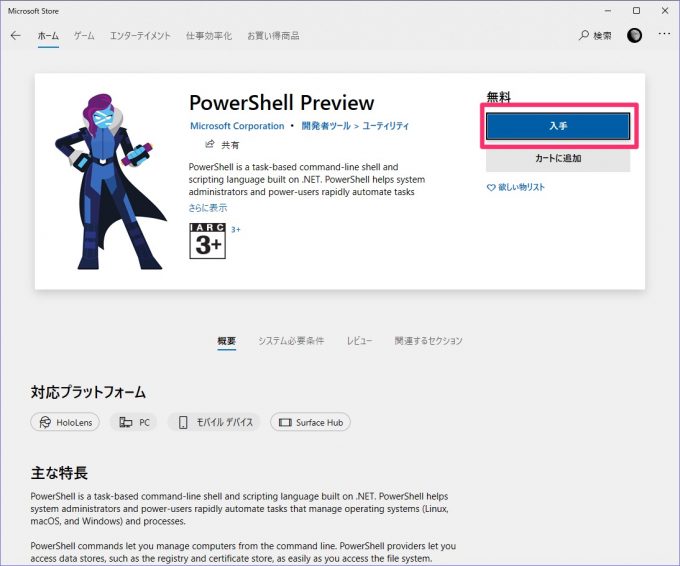Minimize the Microsoft Store window
Image resolution: width=680 pixels, height=566 pixels.
[x=608, y=11]
